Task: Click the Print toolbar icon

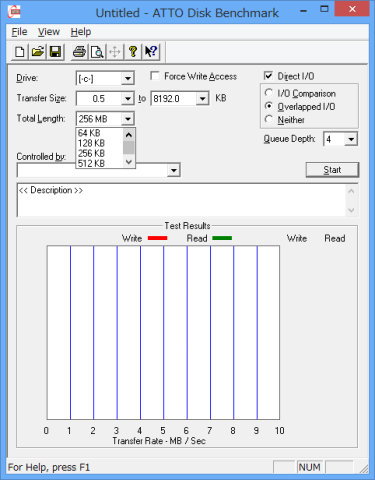Action: click(x=79, y=52)
